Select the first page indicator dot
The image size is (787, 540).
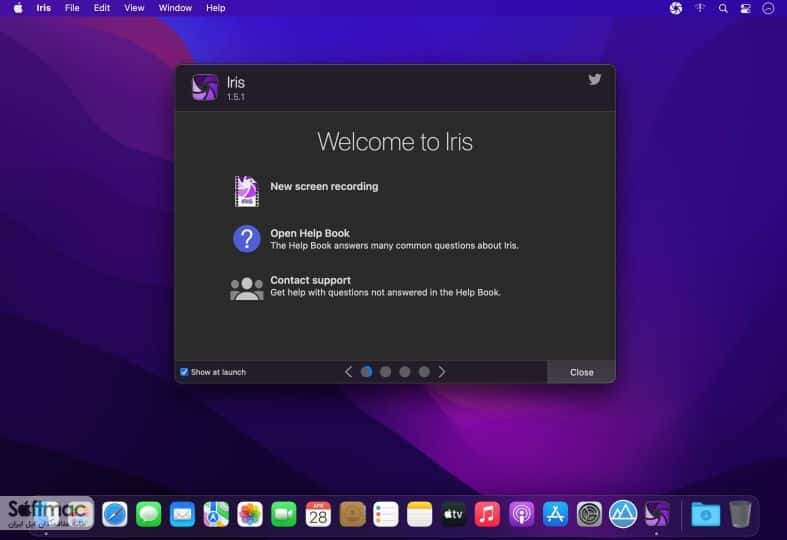(x=366, y=372)
